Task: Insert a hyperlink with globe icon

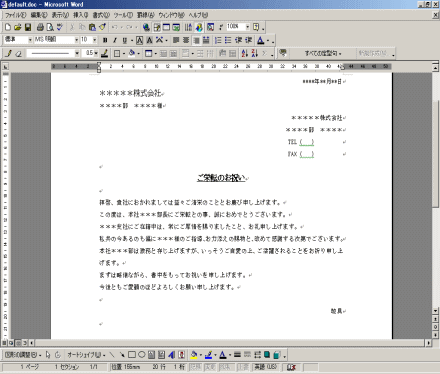Action: tap(146, 27)
